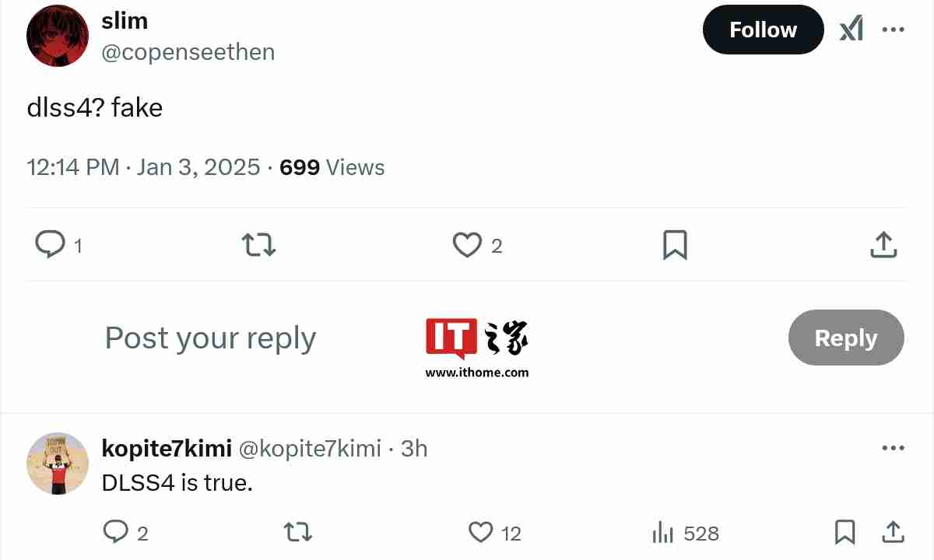934x560 pixels.
Task: View analytics for kopite7kimi's reply
Action: click(x=662, y=534)
